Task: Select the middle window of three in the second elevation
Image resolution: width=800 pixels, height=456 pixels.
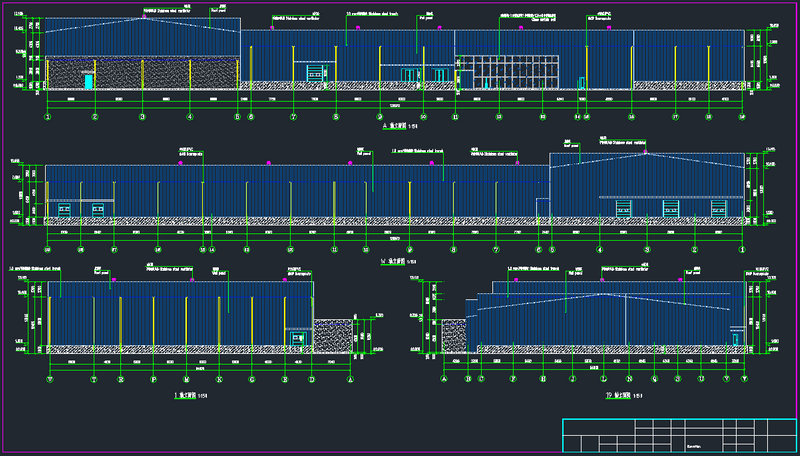Action: (669, 208)
